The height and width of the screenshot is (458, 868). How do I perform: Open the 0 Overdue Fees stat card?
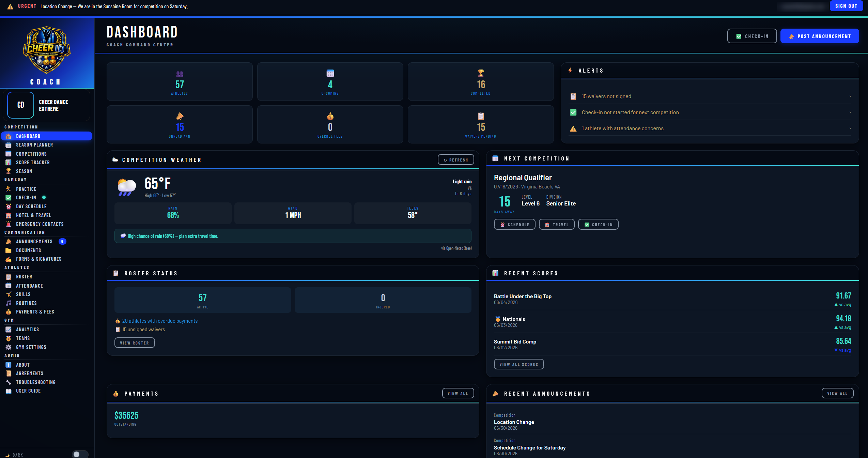[330, 124]
